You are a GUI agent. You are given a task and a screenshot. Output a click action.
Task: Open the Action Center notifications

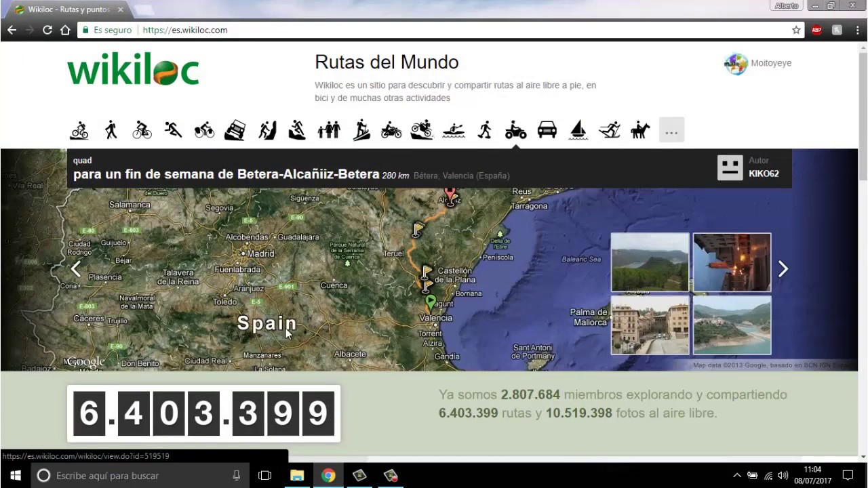coord(848,475)
